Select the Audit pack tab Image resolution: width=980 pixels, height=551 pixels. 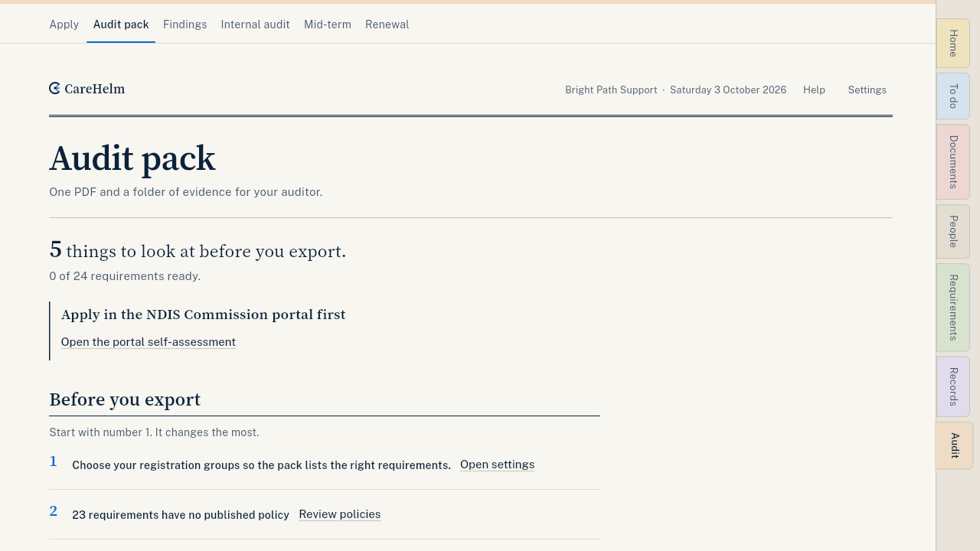click(x=121, y=24)
